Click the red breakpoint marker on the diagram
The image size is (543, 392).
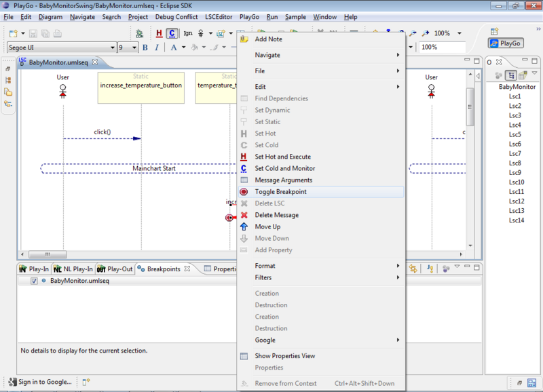coord(229,218)
